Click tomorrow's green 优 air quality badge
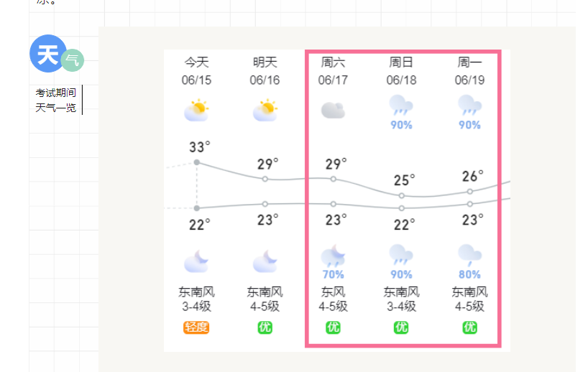588x372 pixels. pos(265,327)
